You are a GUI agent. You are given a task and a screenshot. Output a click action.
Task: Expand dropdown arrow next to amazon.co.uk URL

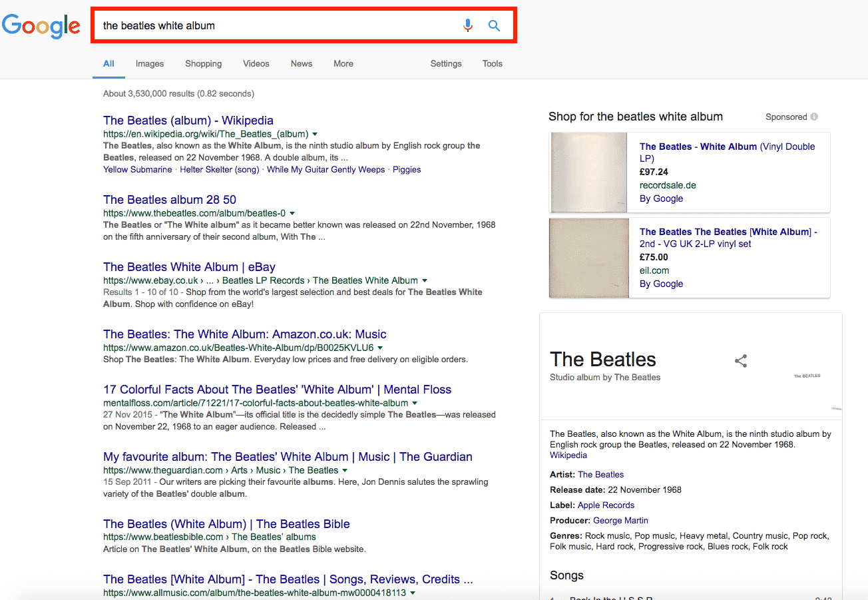point(380,348)
